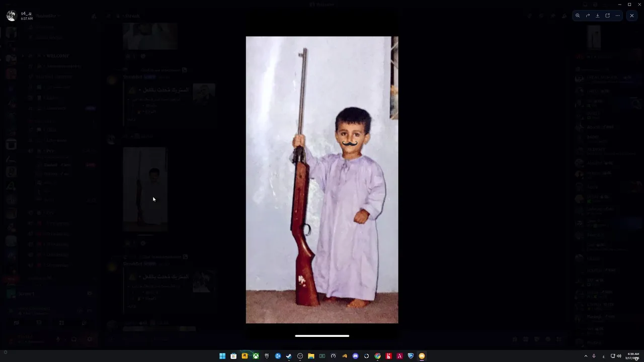Viewport: 644px width, 362px height.
Task: Open the Xbox app on taskbar
Action: click(256, 356)
